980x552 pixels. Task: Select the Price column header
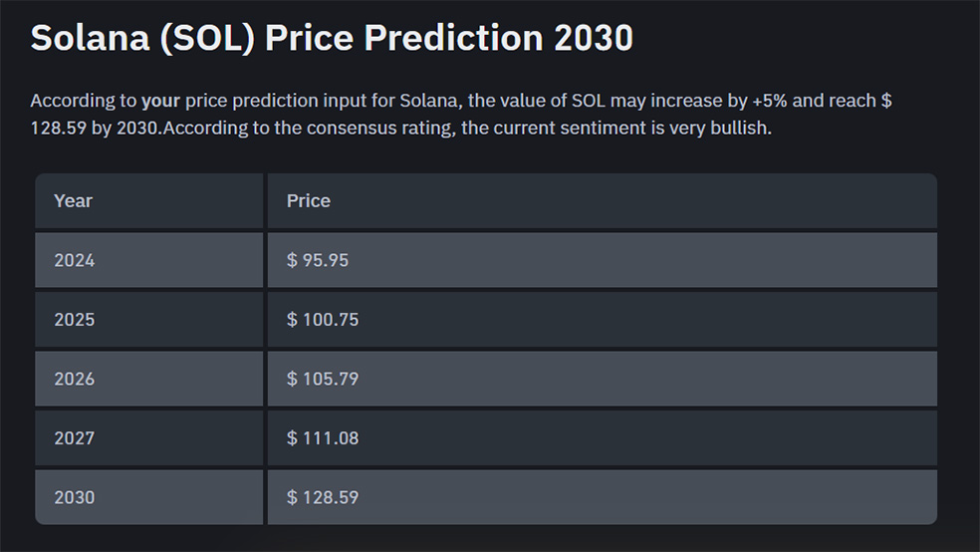[x=603, y=200]
